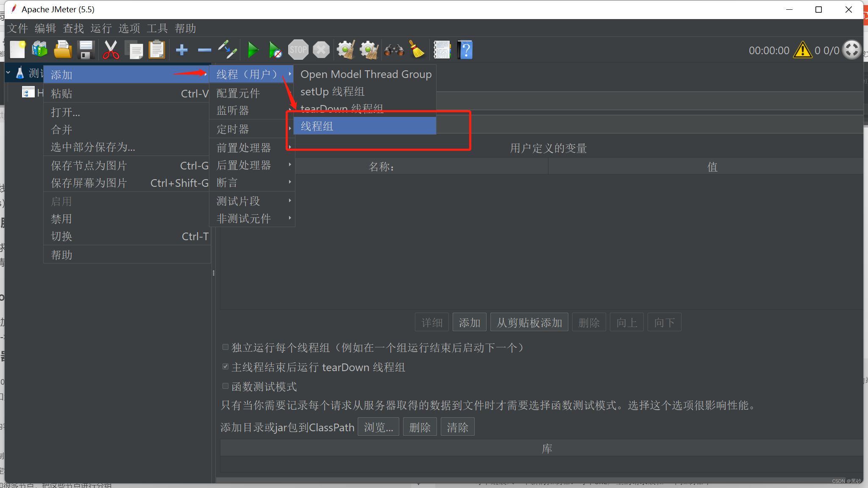The height and width of the screenshot is (488, 868).
Task: Collapse the test plan tree node arrow
Action: click(8, 73)
